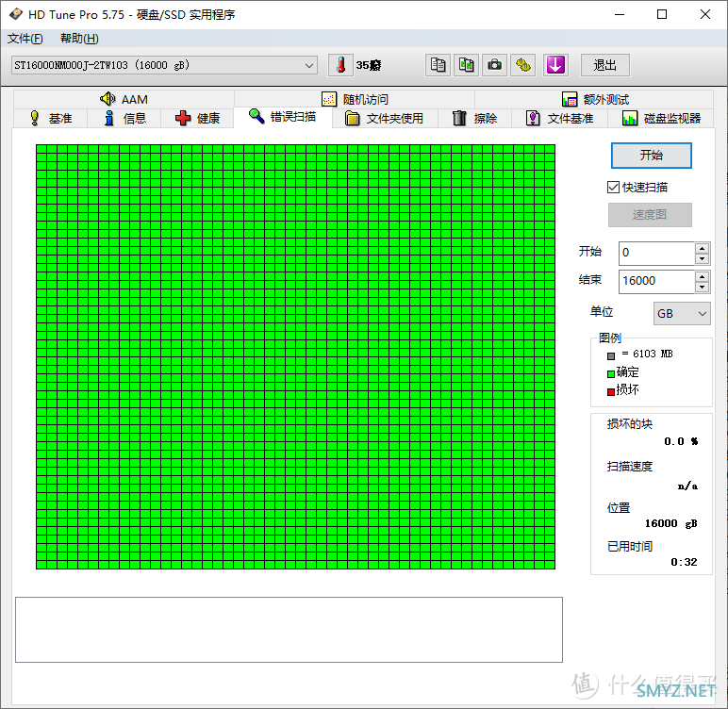Toggle the 快速扫描 checkbox
The image size is (728, 709).
click(613, 187)
